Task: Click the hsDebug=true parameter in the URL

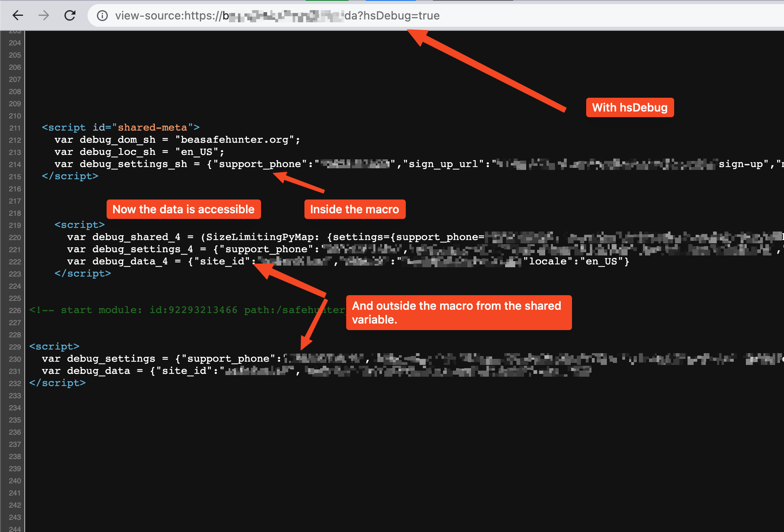Action: [x=401, y=15]
